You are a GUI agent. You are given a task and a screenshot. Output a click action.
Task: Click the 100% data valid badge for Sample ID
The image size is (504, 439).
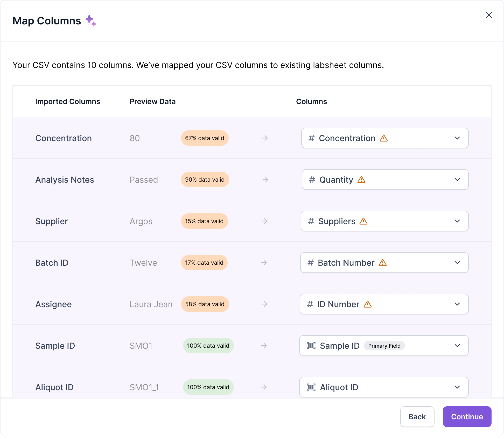point(208,346)
